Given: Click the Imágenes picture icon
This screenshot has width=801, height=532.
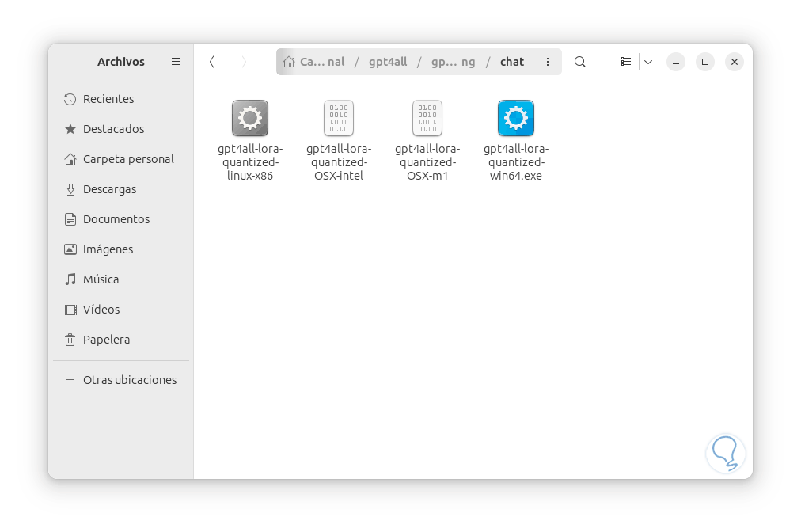Looking at the screenshot, I should point(70,249).
